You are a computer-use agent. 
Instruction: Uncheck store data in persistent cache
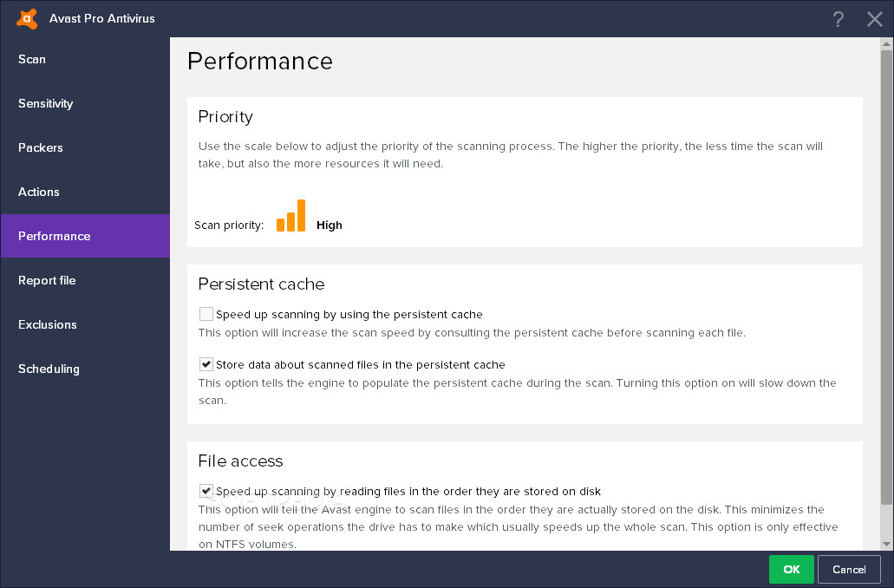(206, 364)
